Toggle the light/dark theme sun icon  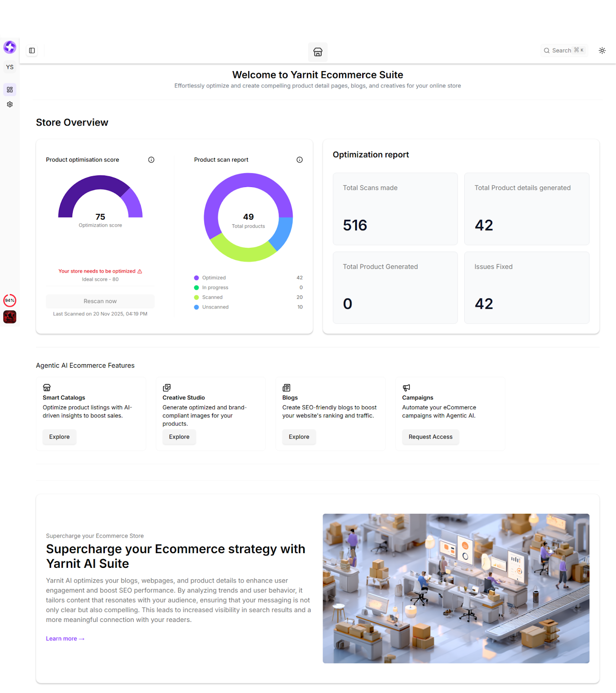(x=602, y=51)
